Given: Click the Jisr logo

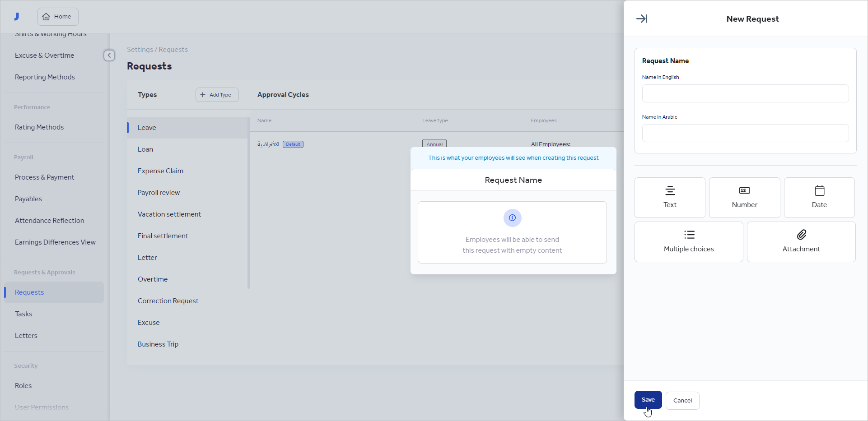Looking at the screenshot, I should pyautogui.click(x=16, y=16).
